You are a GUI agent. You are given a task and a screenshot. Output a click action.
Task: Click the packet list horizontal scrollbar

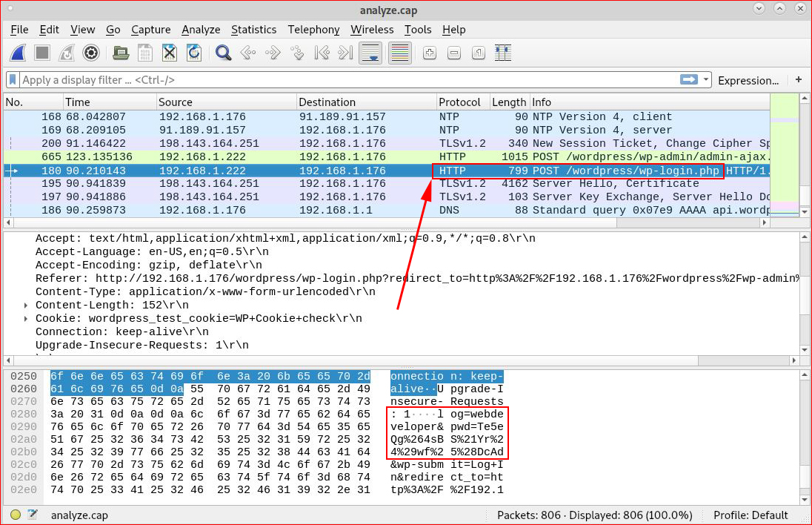386,222
